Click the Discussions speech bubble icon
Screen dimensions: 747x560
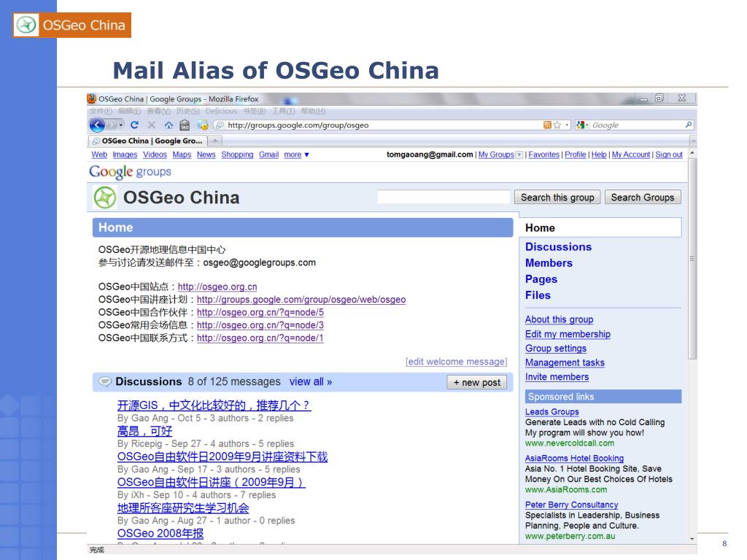(x=105, y=381)
